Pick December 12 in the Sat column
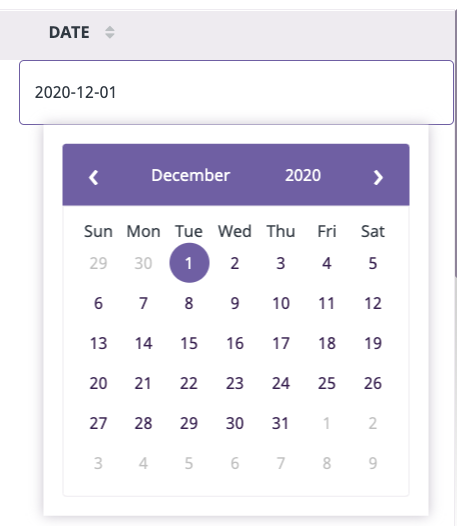The width and height of the screenshot is (457, 526). pos(373,303)
